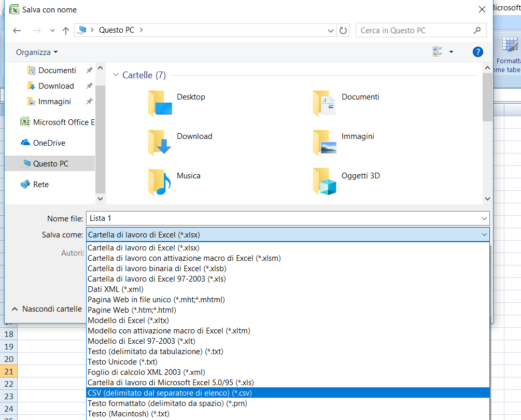This screenshot has height=420, width=521.
Task: Open the Oggetti 3D folder
Action: (325, 182)
